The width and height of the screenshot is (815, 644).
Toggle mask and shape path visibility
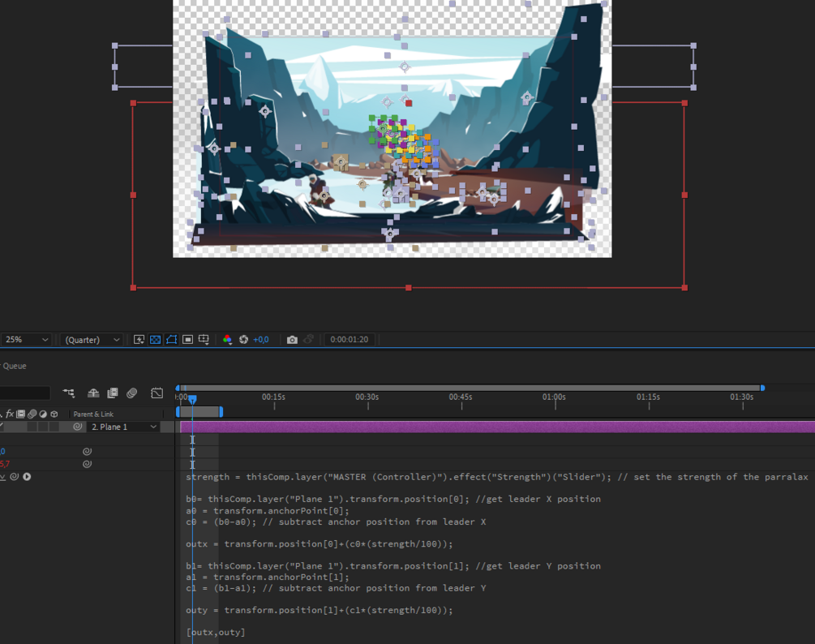(x=172, y=339)
